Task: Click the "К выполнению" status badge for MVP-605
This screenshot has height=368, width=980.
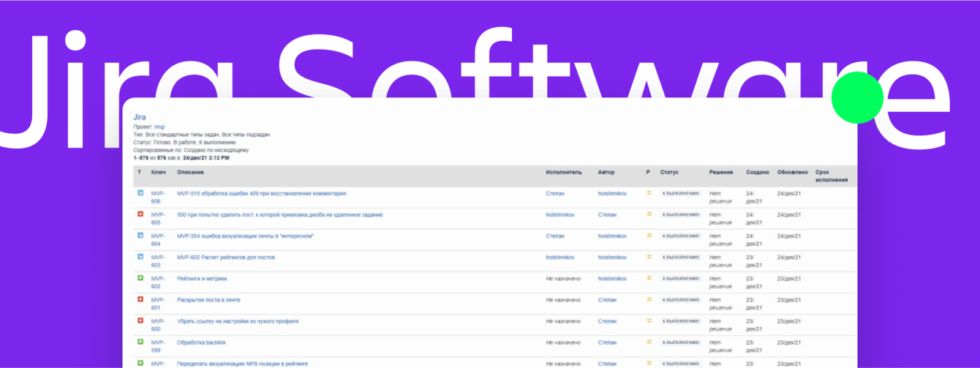Action: (680, 215)
